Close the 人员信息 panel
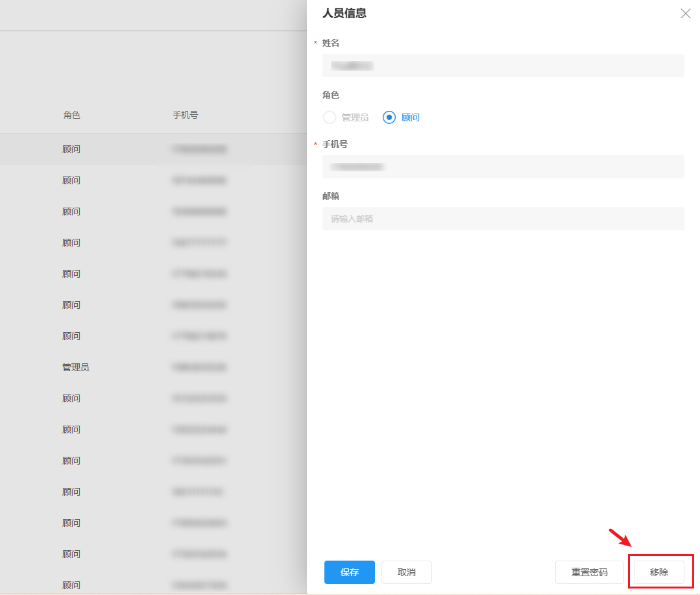700x595 pixels. click(x=685, y=14)
